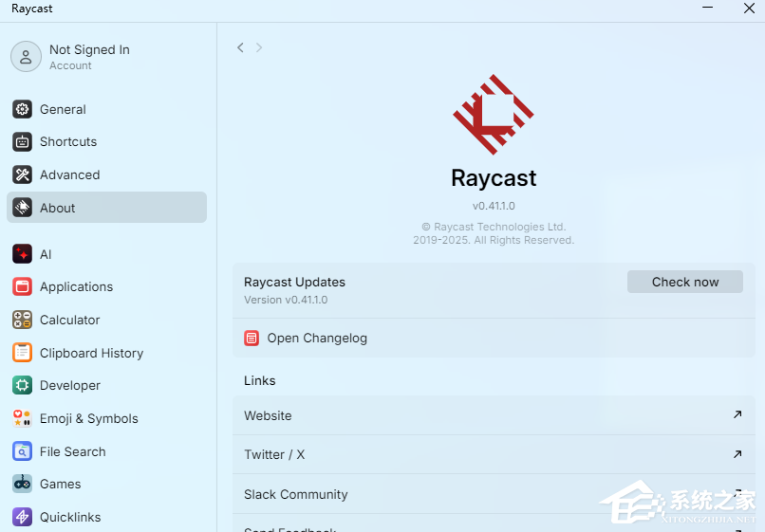Click the account avatar icon
765x532 pixels.
26,57
